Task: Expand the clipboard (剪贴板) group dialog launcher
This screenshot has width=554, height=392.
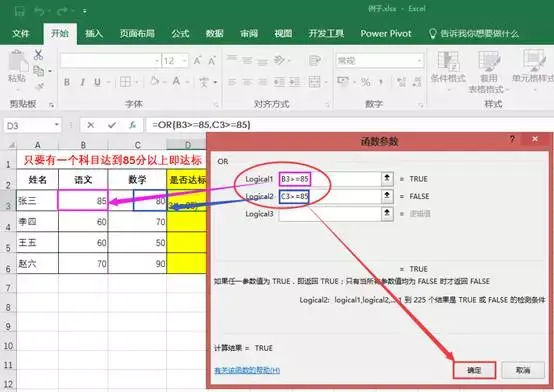Action: coord(52,105)
